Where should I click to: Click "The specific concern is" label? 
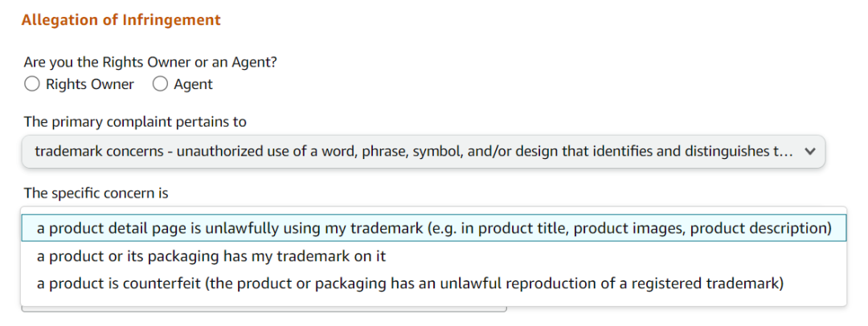(x=96, y=193)
